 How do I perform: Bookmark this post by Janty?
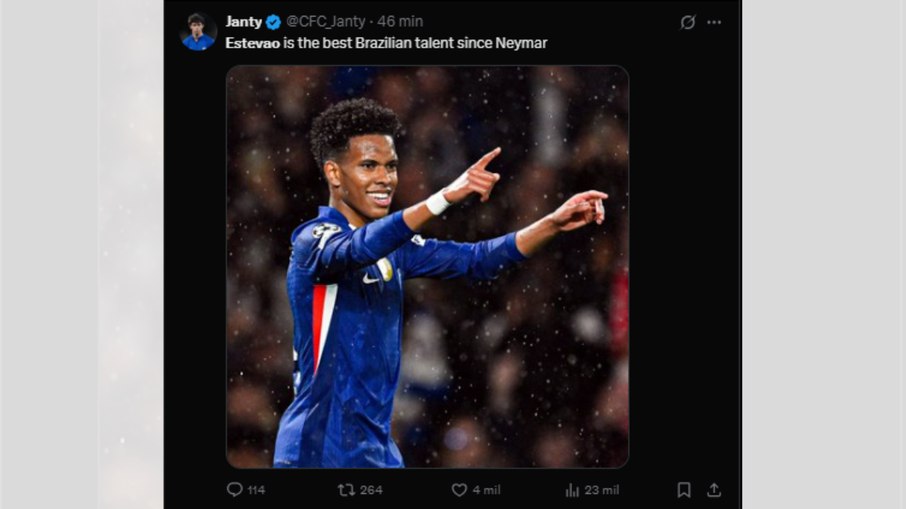(x=684, y=490)
